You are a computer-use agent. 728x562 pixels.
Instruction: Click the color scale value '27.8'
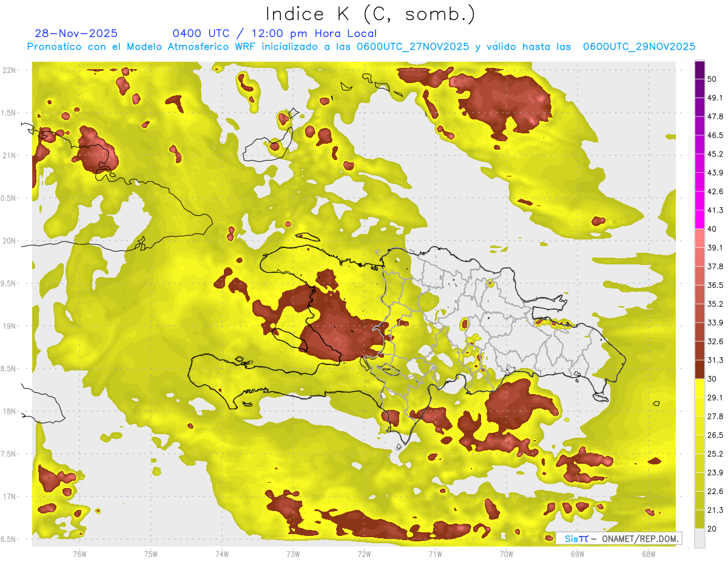point(715,416)
